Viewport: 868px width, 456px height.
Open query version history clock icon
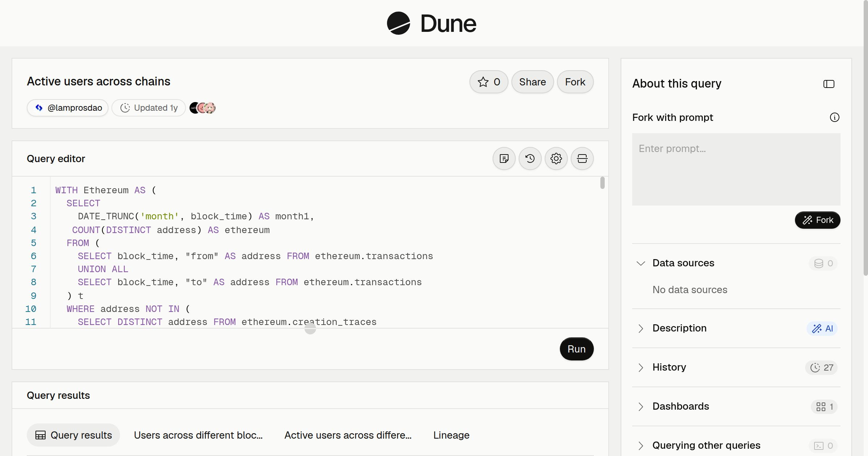coord(530,159)
